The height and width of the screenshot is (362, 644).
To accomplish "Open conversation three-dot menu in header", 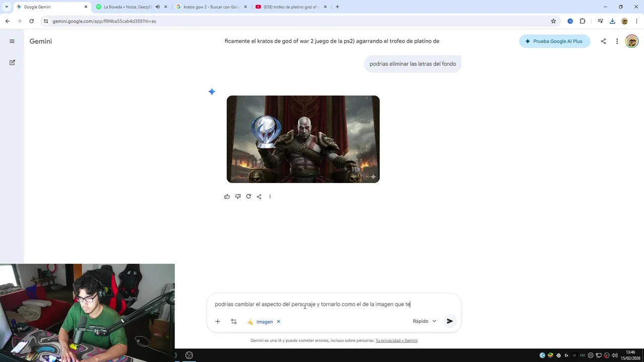I will (x=617, y=41).
